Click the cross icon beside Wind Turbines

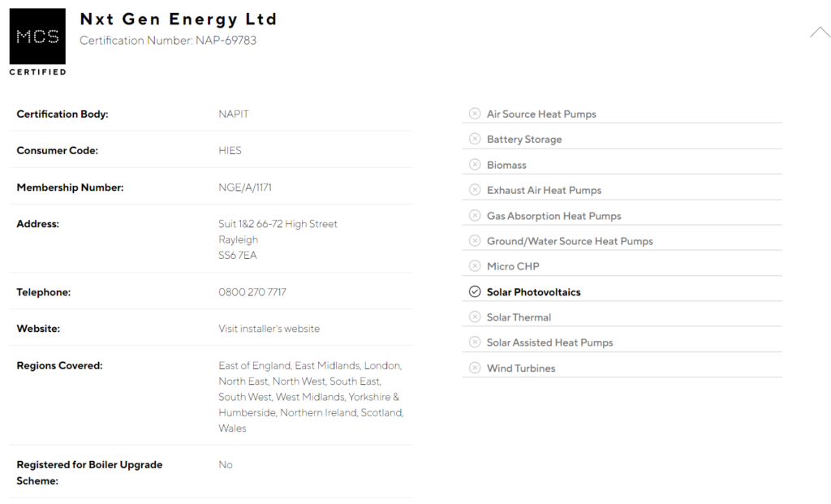coord(475,368)
